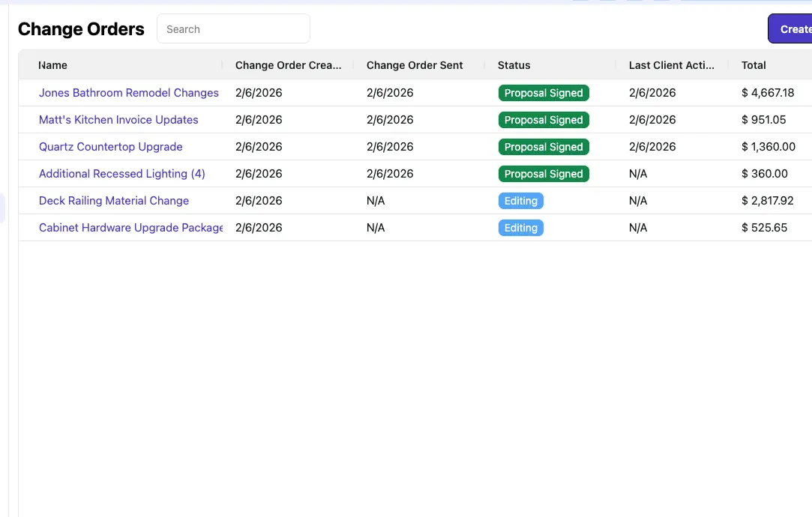Click Proposal Signed badge for Quartz Countertop
This screenshot has height=517, width=812.
[544, 147]
